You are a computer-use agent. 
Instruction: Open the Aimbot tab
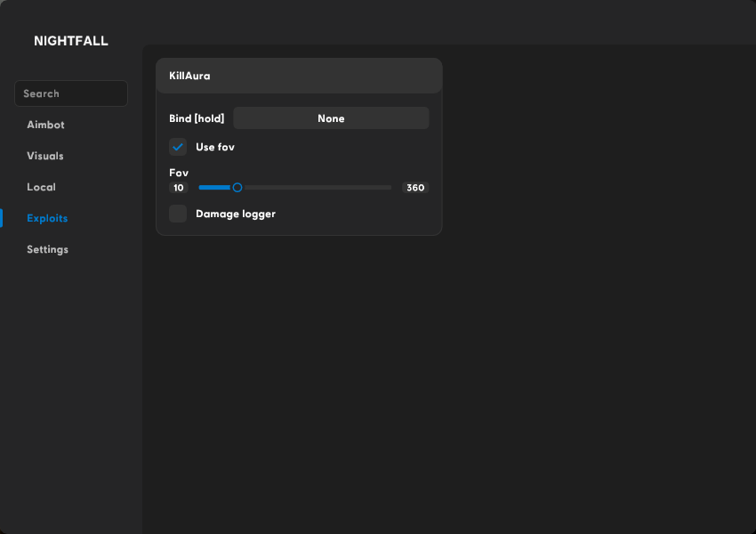point(45,125)
